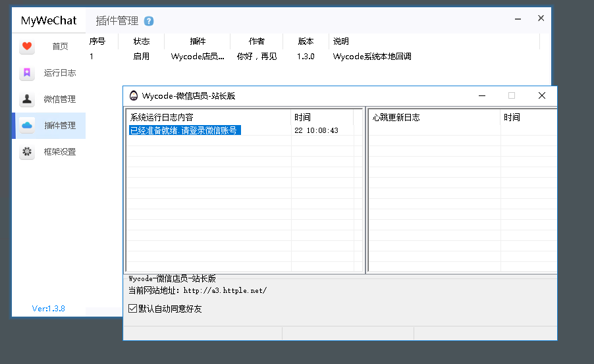
Task: Click the site address http://a3.httple.net/
Action: [x=225, y=290]
